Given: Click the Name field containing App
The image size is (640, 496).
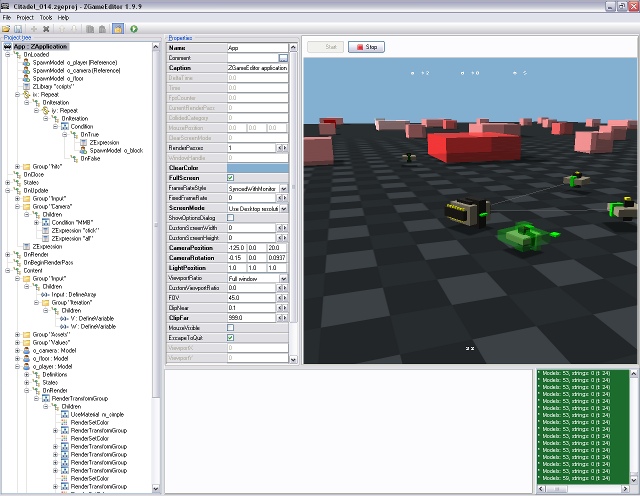Looking at the screenshot, I should tap(258, 48).
